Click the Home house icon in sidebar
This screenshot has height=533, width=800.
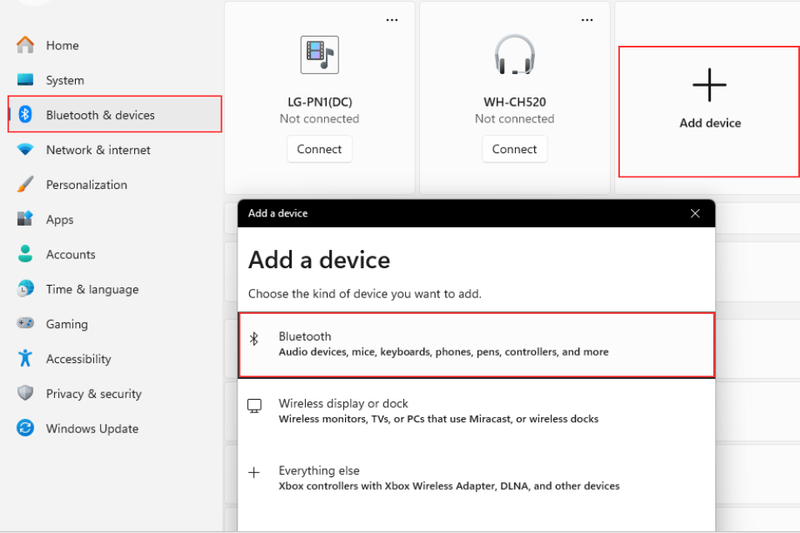coord(25,45)
